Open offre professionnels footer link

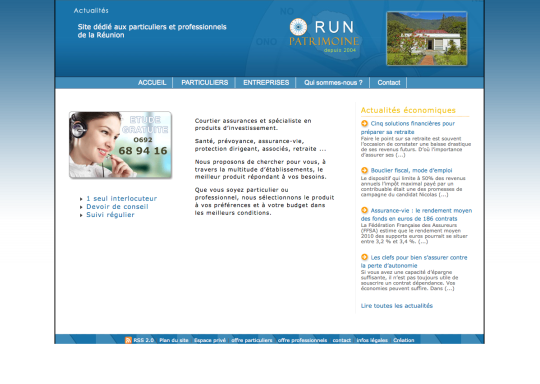(302, 340)
